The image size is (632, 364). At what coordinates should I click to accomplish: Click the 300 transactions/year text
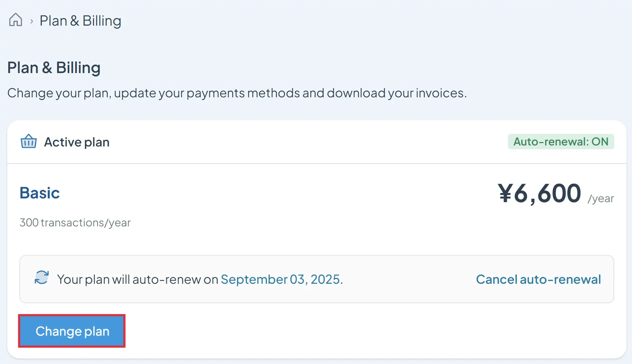click(x=75, y=223)
